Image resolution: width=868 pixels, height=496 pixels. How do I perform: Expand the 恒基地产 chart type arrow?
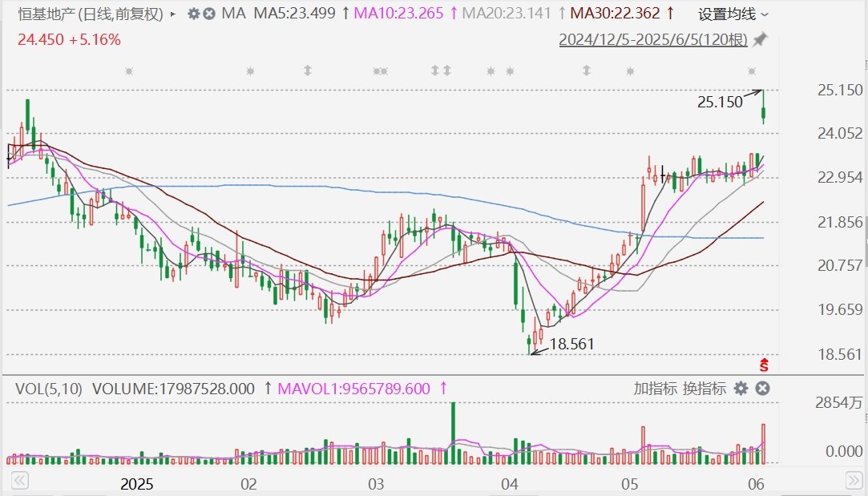point(172,14)
